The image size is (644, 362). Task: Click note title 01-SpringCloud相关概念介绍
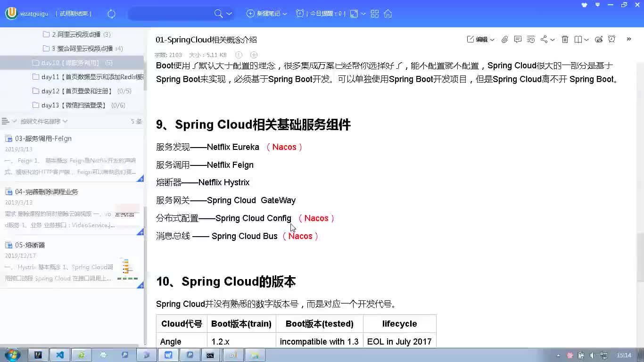(206, 40)
